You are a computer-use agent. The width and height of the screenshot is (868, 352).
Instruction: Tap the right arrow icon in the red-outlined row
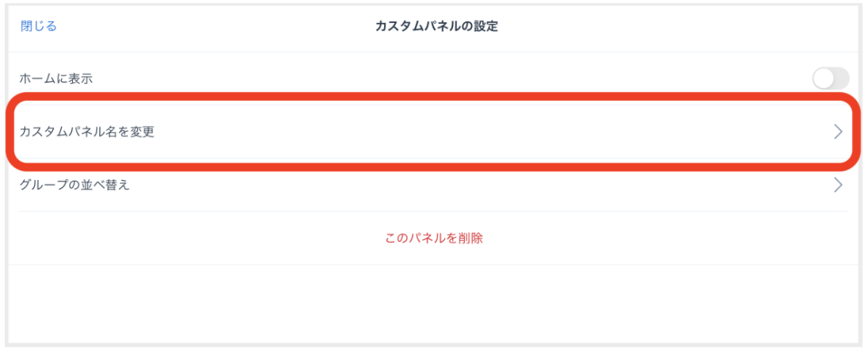[x=838, y=132]
